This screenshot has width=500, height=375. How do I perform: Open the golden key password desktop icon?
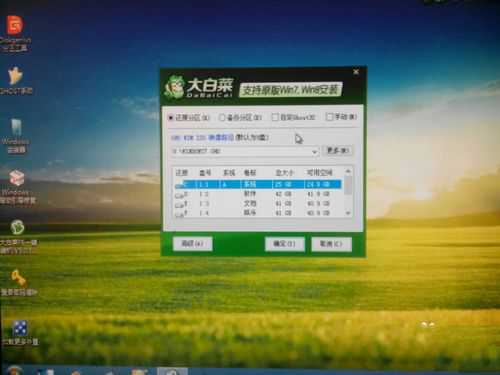pos(18,278)
